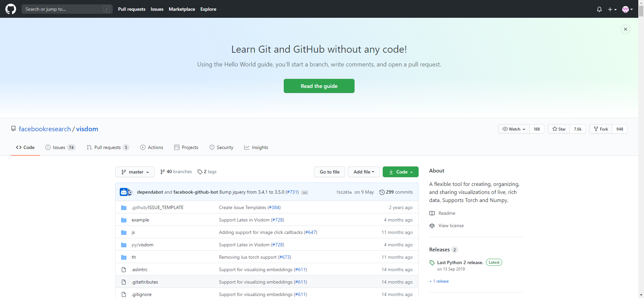Click Go to file button
Screen dimensions: 644x298
coord(330,172)
